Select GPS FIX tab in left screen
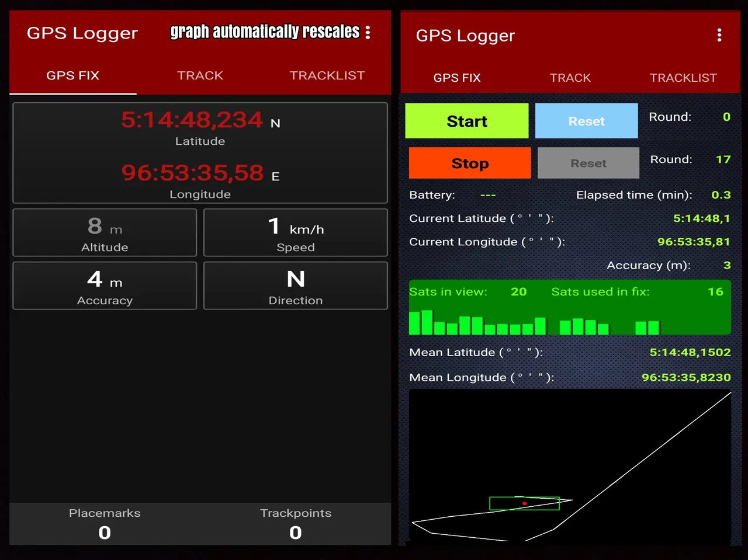 73,75
